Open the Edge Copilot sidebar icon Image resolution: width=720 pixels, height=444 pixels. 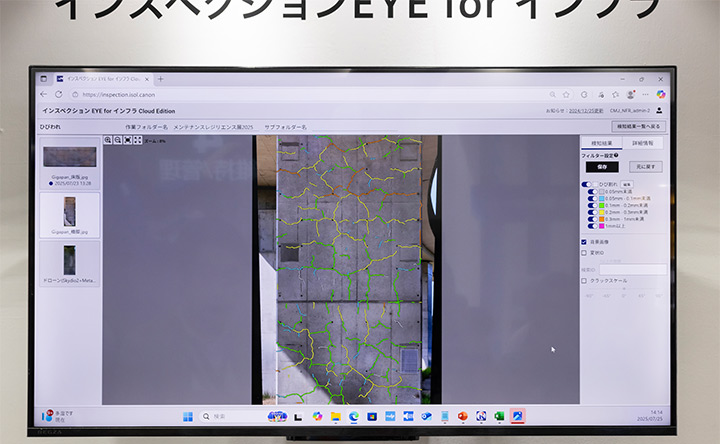tap(661, 94)
